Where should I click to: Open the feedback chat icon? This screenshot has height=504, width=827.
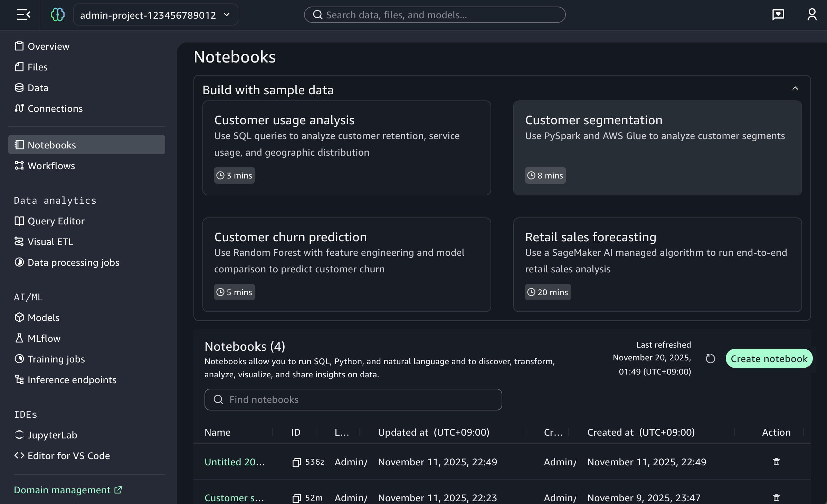(778, 15)
